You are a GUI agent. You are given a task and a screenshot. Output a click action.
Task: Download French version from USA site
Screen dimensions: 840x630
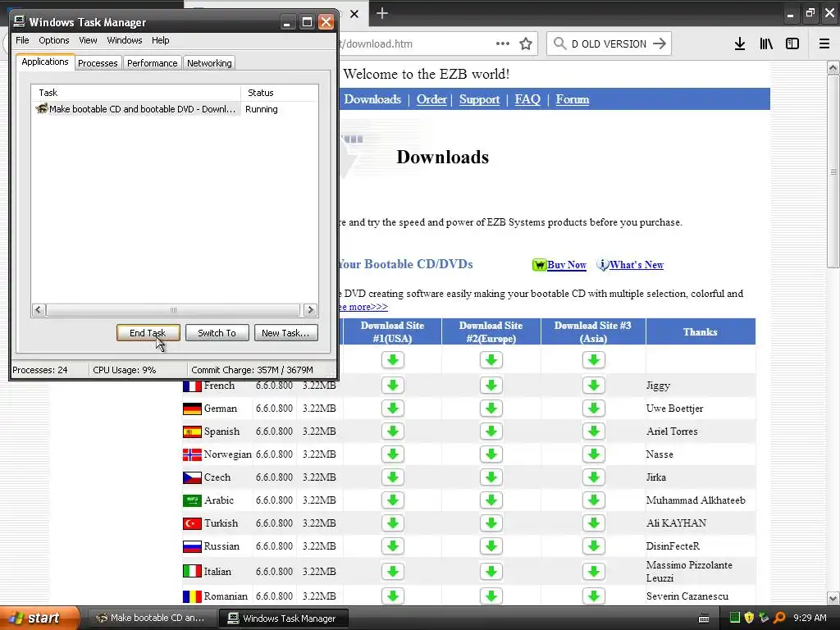(x=393, y=386)
